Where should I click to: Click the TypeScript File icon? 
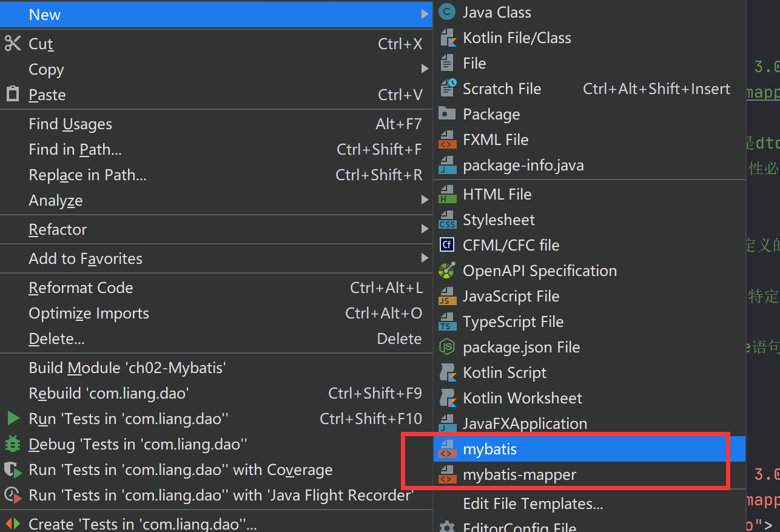[x=447, y=322]
